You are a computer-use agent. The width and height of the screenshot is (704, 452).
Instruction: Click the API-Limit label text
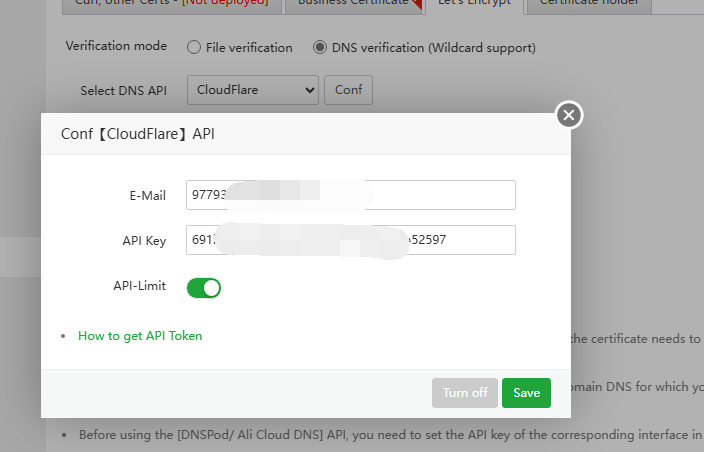pos(139,286)
